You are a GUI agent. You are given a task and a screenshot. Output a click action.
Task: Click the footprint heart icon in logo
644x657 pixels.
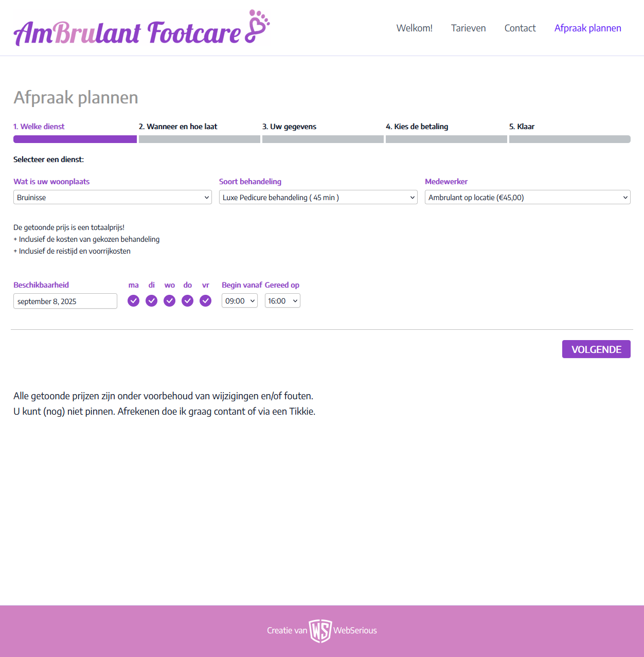(x=258, y=26)
